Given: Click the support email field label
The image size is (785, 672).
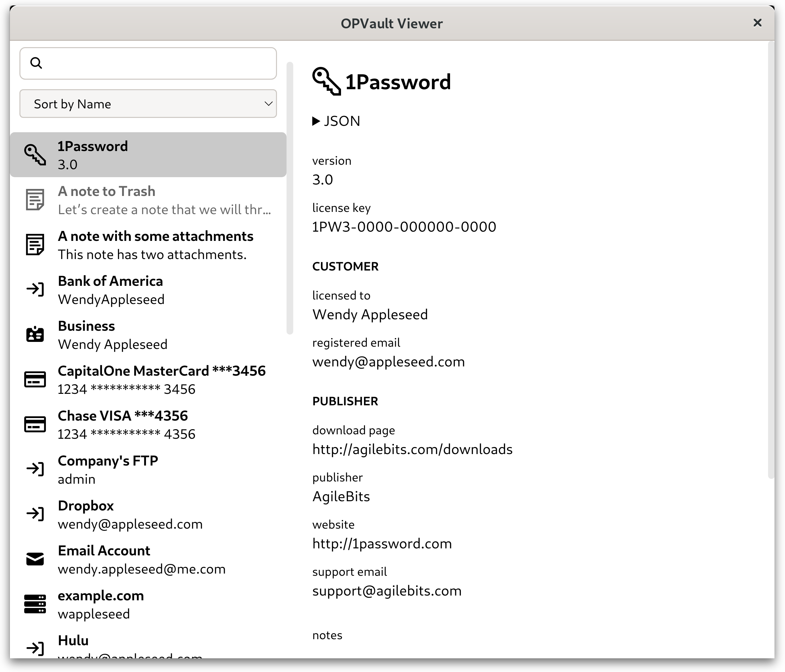Looking at the screenshot, I should tap(349, 572).
